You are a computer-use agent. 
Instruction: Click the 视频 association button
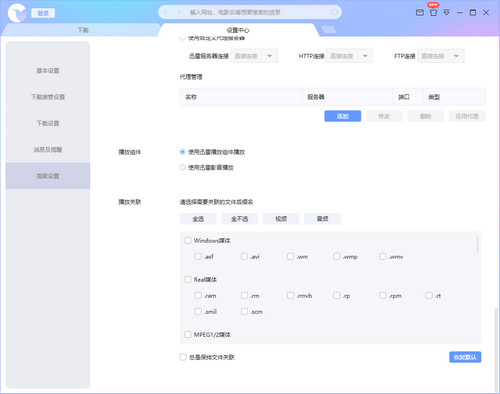[281, 219]
